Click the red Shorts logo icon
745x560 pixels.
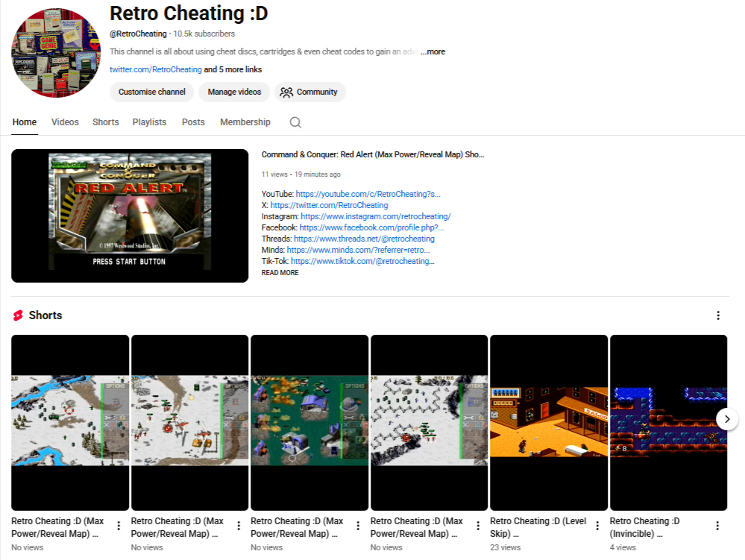point(16,315)
